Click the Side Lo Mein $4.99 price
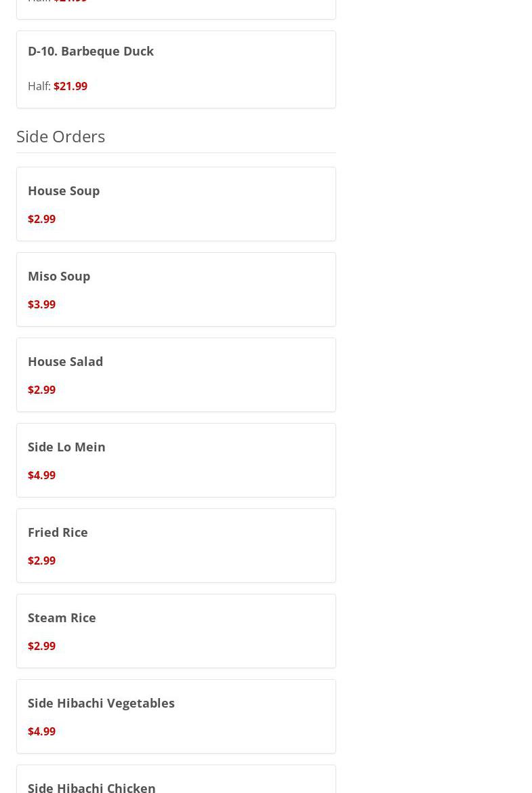This screenshot has height=793, width=532. coord(41,475)
